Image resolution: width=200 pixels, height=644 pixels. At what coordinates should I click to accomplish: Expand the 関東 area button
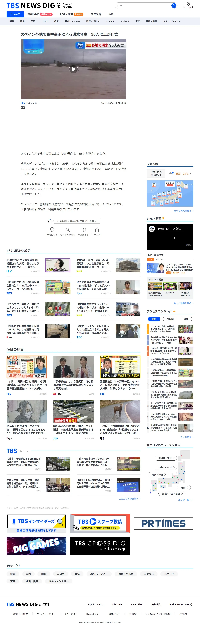click(184, 488)
